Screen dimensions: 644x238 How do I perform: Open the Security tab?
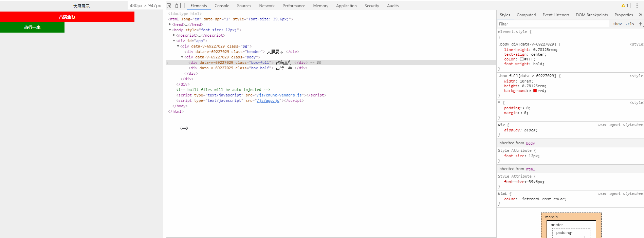click(x=372, y=6)
